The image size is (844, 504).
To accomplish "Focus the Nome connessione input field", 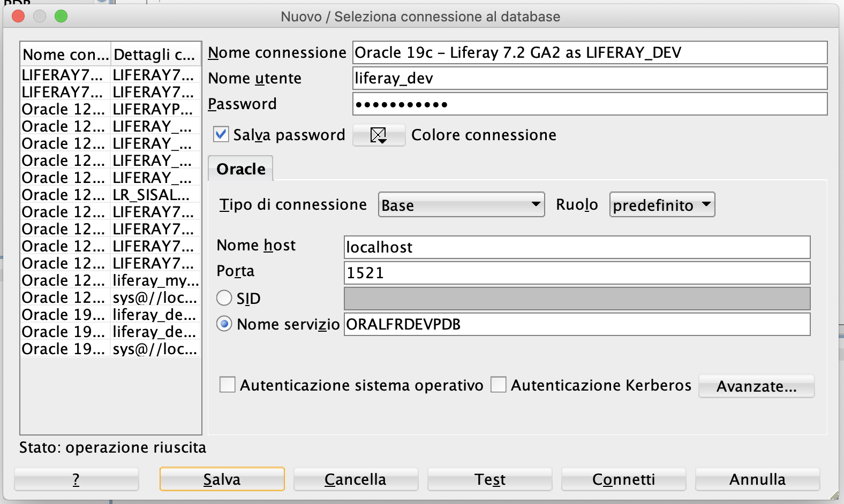I will [590, 52].
